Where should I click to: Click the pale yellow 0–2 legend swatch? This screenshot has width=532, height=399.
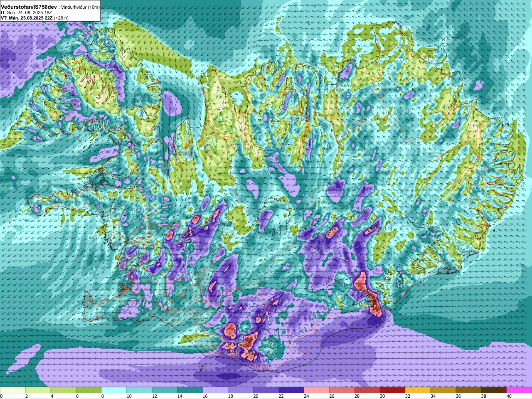[x=12, y=390]
